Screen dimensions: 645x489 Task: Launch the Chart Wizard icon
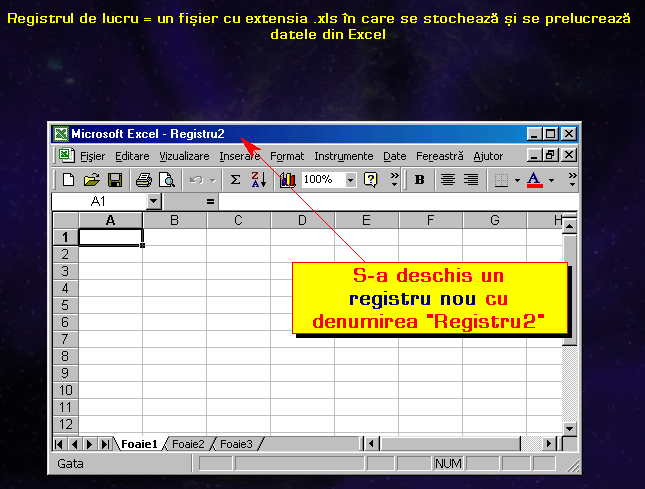288,180
